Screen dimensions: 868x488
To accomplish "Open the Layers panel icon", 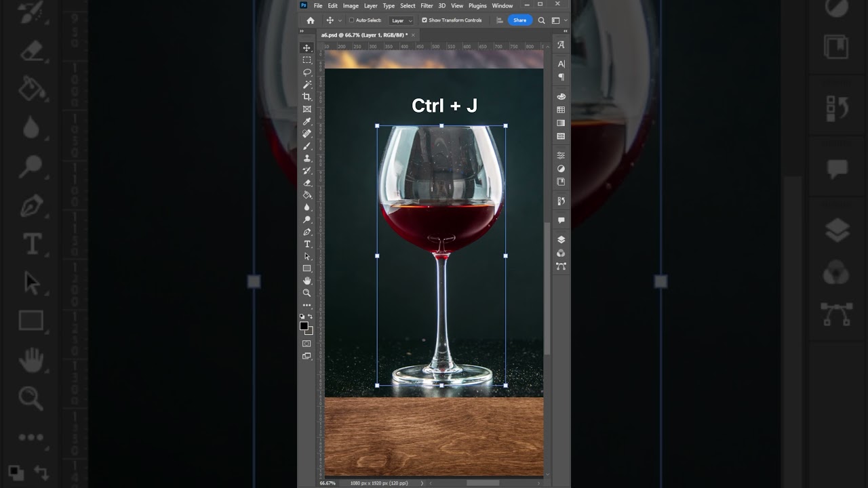I will [561, 239].
